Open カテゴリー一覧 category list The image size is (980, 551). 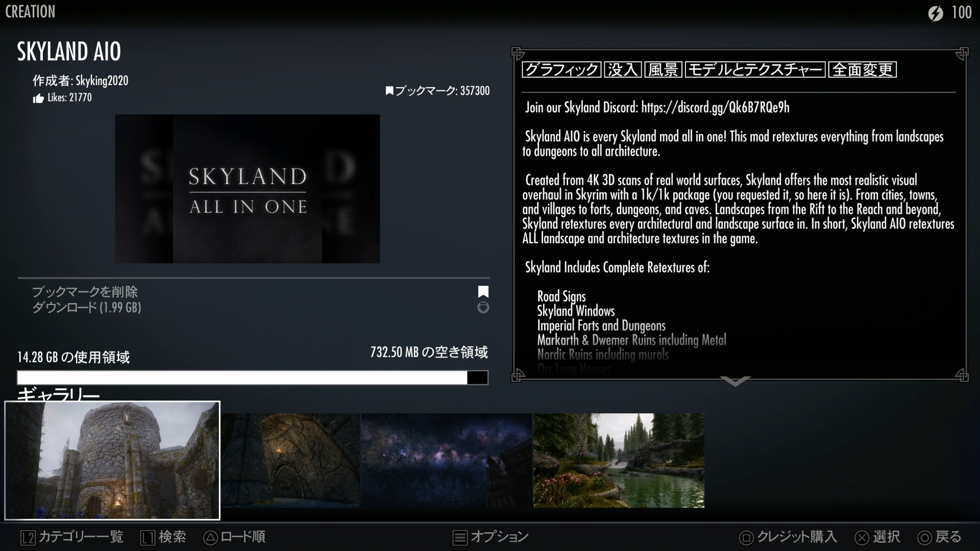click(81, 537)
